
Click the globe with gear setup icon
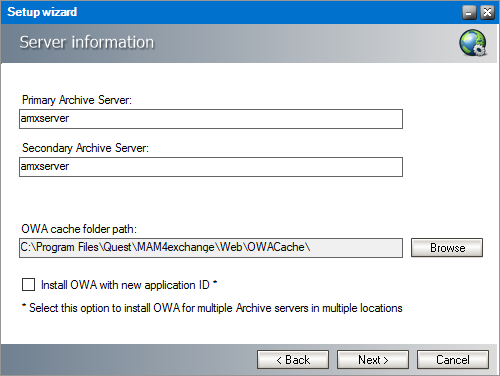tap(473, 43)
